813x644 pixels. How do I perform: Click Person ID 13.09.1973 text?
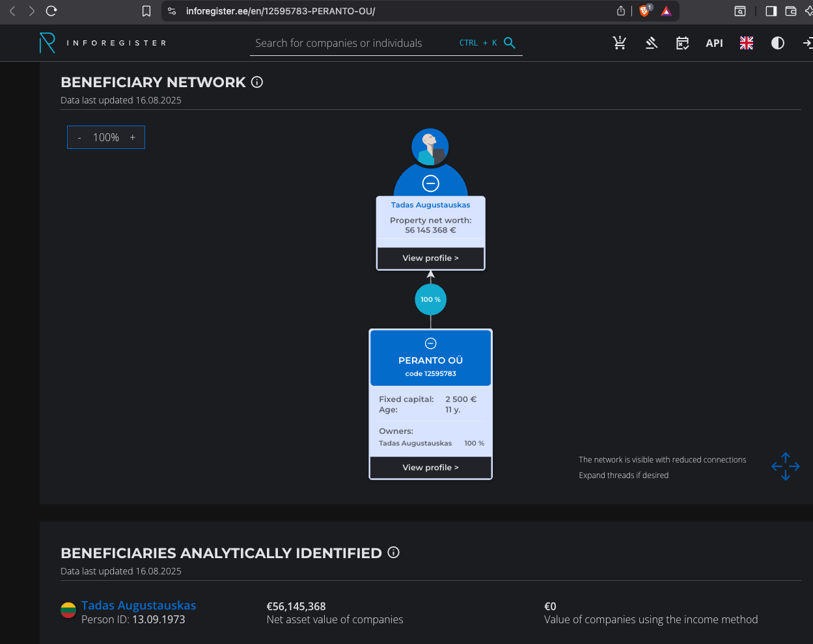pos(133,620)
